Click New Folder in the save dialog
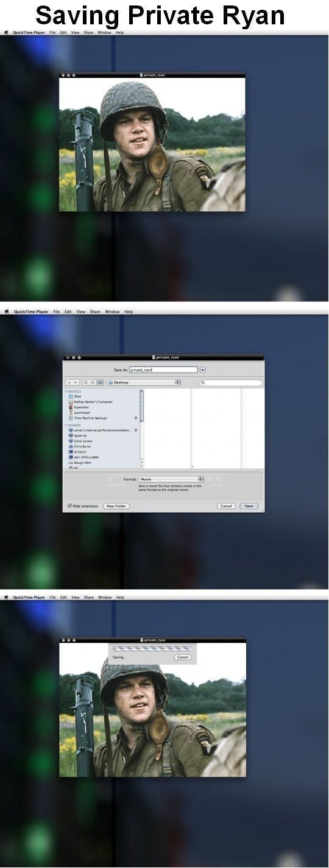The image size is (329, 868). pyautogui.click(x=116, y=506)
